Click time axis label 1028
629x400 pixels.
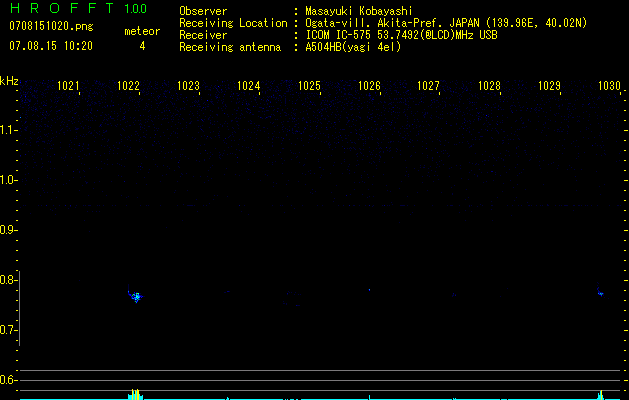pyautogui.click(x=489, y=86)
